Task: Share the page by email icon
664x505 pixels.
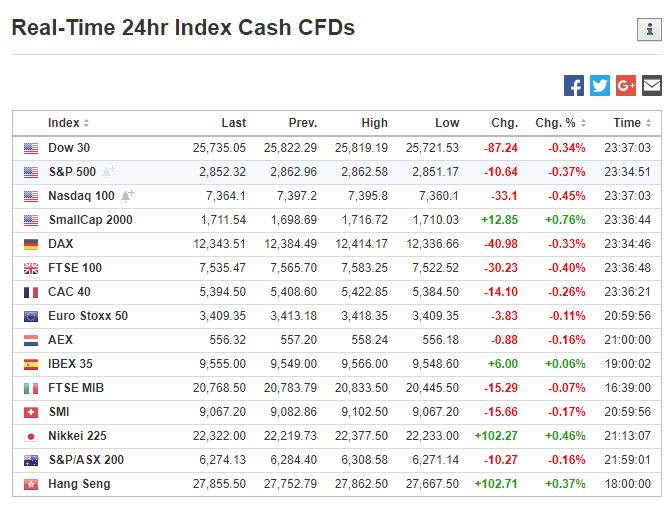Action: point(651,86)
